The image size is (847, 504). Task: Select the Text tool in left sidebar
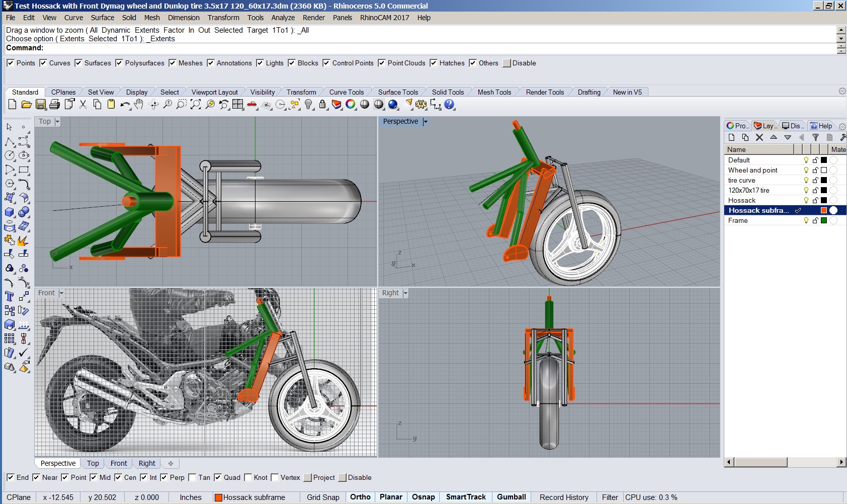[10, 296]
